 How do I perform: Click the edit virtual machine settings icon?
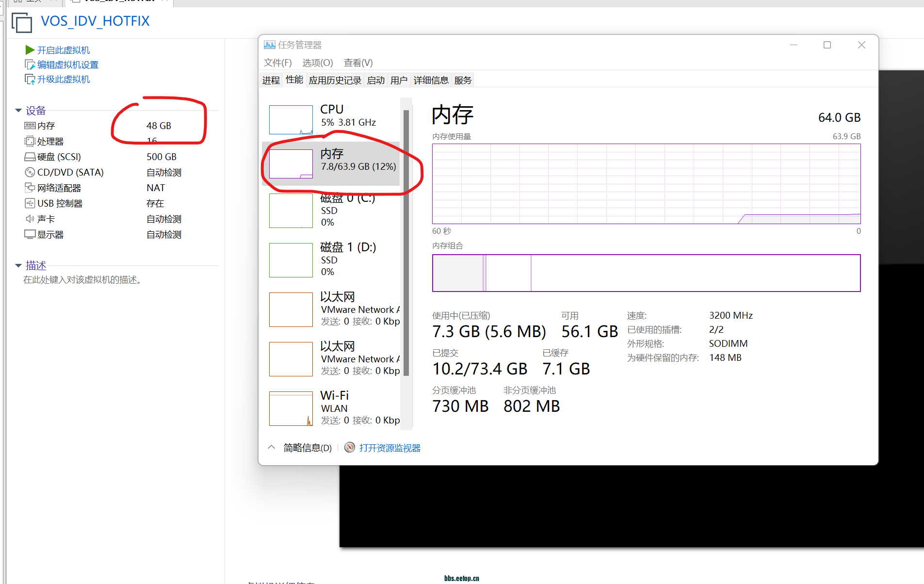(x=30, y=65)
